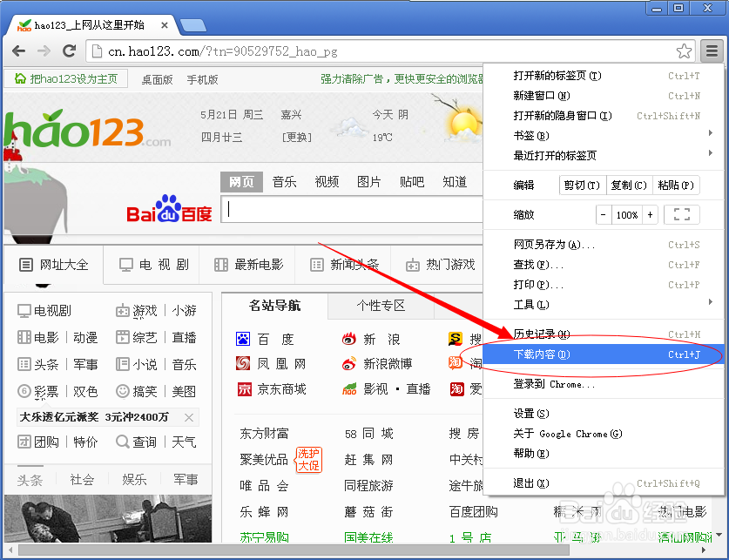Click the 剪切 button
This screenshot has height=560, width=729.
click(582, 185)
